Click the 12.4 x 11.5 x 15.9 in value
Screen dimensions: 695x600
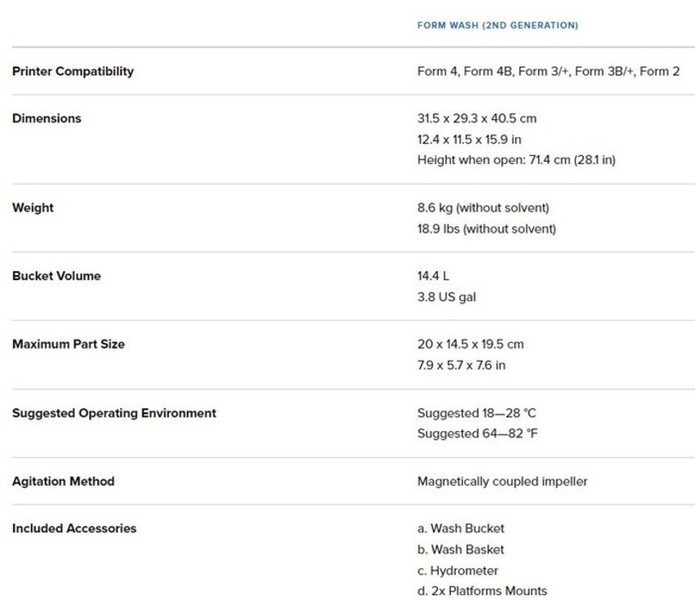click(x=469, y=139)
